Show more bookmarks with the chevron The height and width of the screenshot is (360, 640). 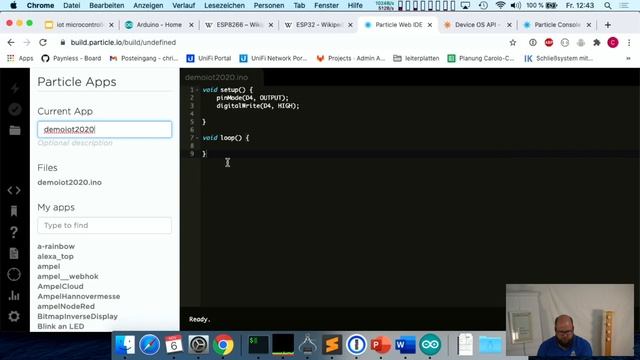[628, 58]
